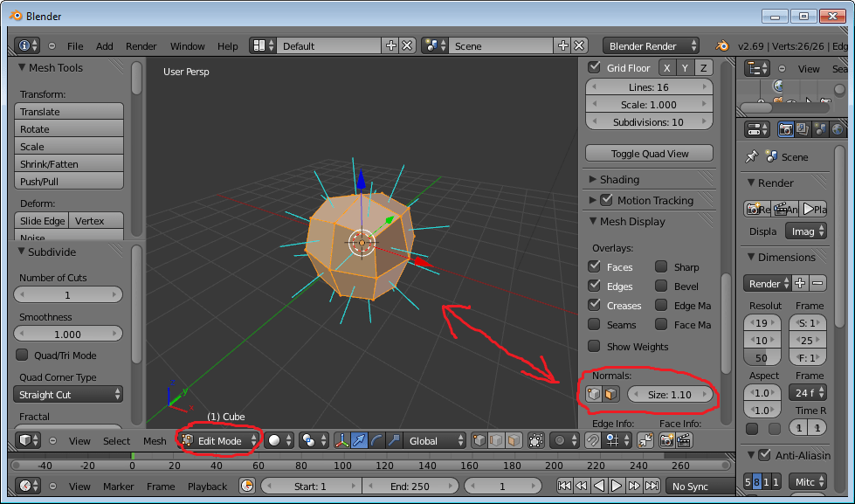855x504 pixels.
Task: Enable Show Weights checkbox
Action: point(595,346)
